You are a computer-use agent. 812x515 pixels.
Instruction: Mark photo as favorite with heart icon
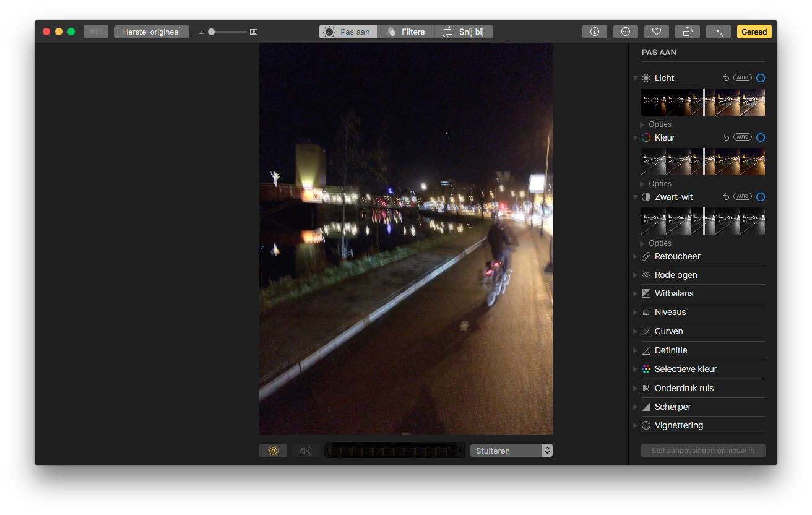656,32
